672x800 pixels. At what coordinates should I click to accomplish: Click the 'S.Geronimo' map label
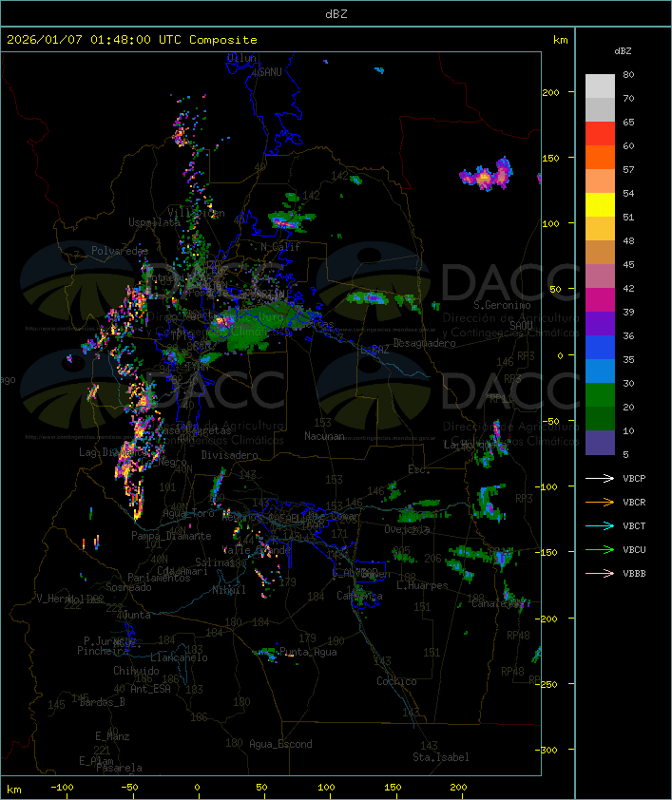502,305
